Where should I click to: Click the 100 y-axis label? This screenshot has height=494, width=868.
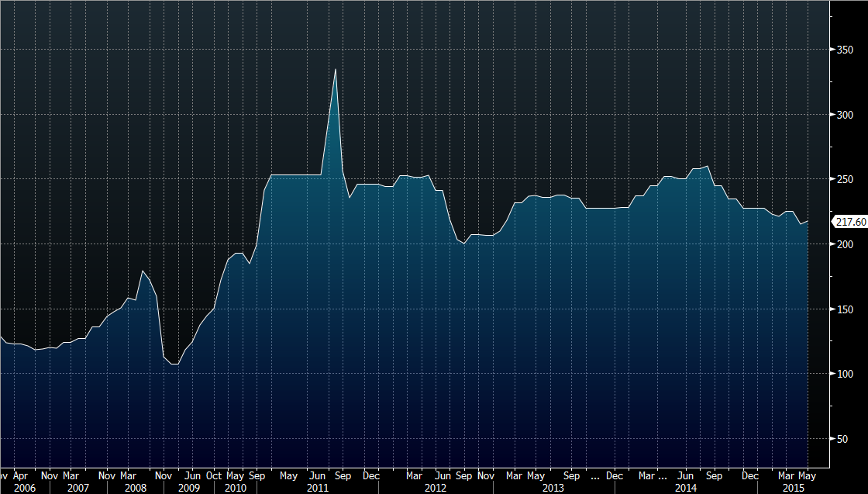(x=844, y=374)
